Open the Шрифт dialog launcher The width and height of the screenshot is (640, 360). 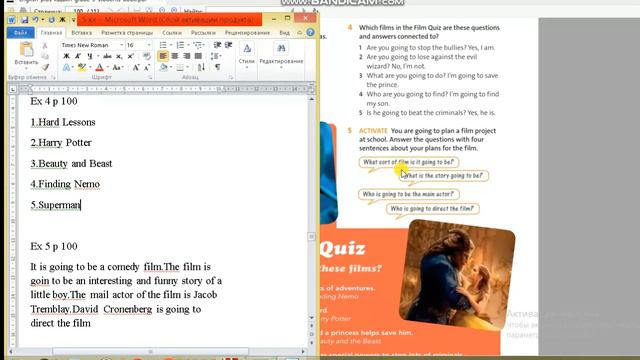pos(150,77)
